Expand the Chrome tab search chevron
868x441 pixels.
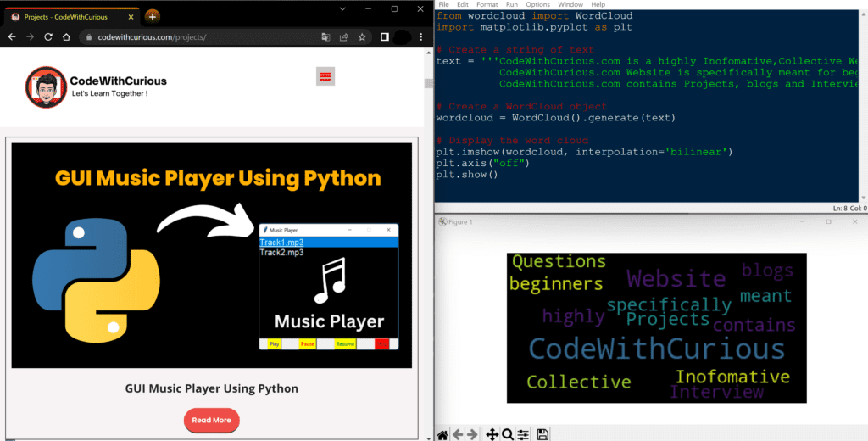[342, 8]
